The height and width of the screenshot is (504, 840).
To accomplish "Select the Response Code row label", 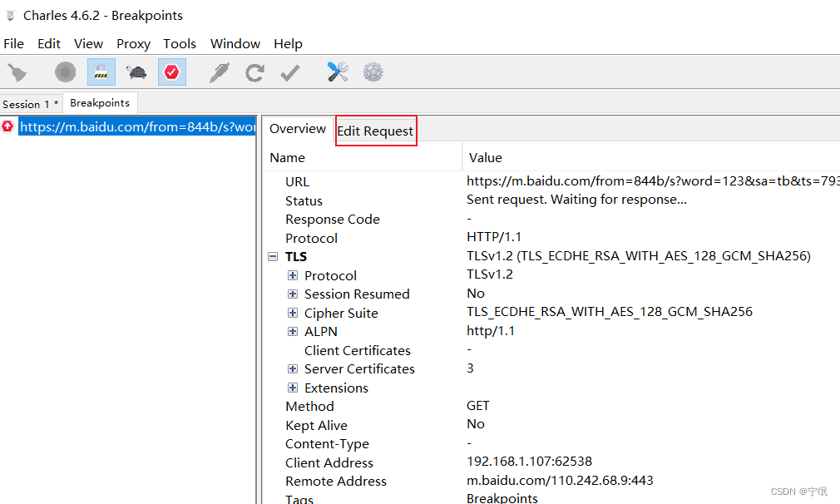I will [333, 220].
